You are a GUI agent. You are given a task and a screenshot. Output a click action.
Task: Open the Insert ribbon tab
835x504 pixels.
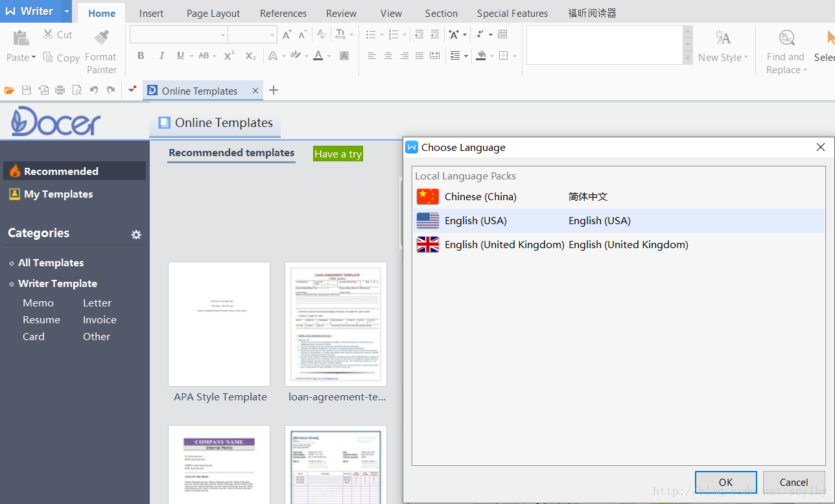point(152,13)
